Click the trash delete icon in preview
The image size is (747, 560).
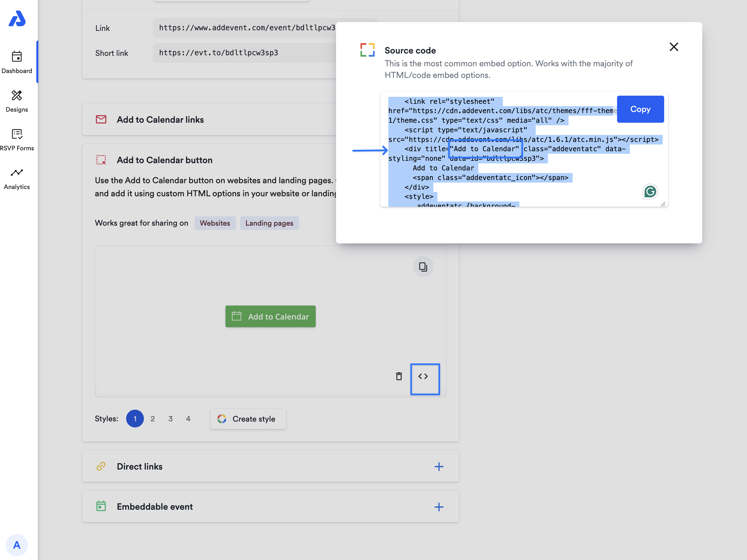pos(399,376)
